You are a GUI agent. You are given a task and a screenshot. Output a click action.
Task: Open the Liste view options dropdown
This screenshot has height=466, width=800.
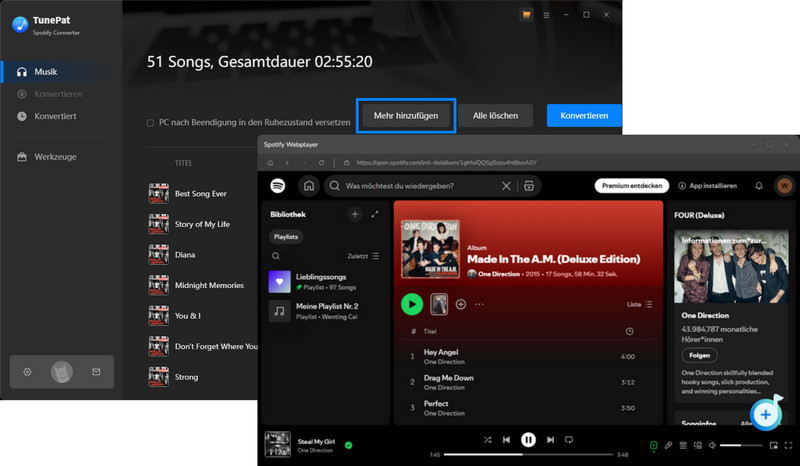[x=639, y=304]
